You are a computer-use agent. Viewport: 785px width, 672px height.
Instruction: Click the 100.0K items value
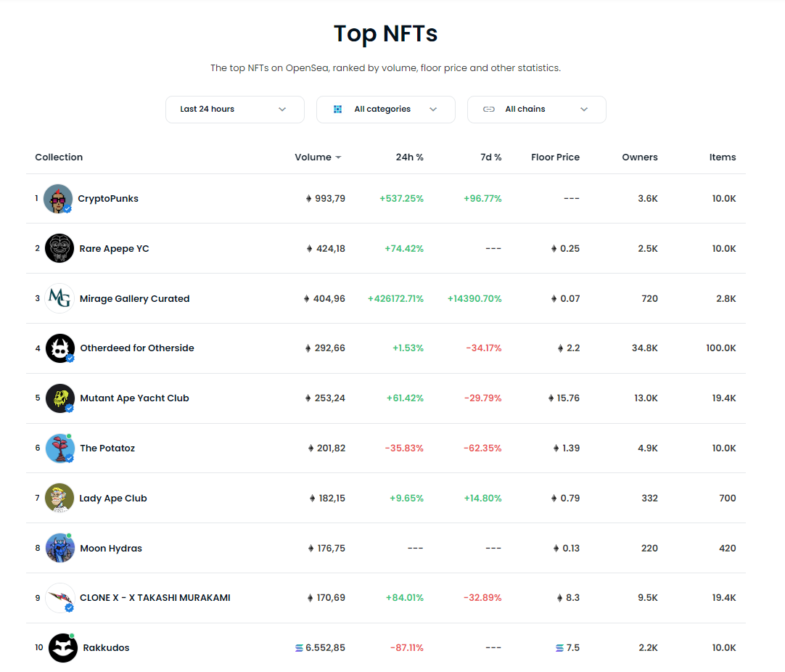721,348
